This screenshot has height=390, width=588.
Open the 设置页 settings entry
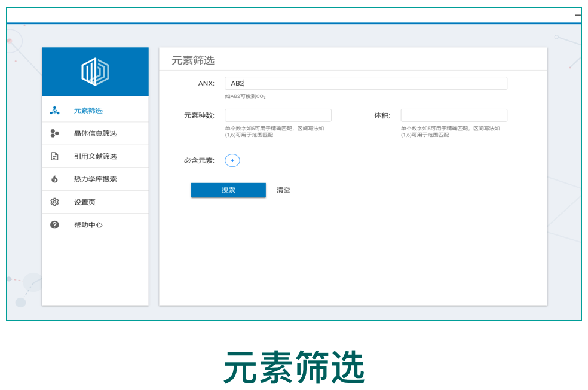[84, 202]
